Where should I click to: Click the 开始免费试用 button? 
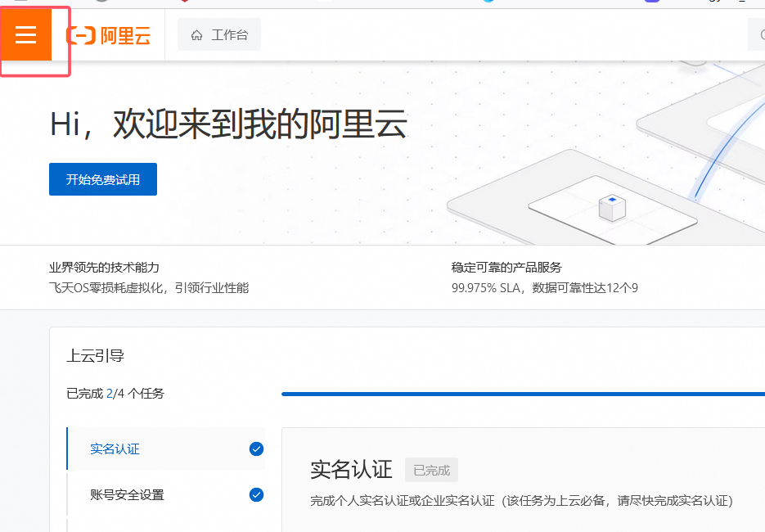[103, 179]
